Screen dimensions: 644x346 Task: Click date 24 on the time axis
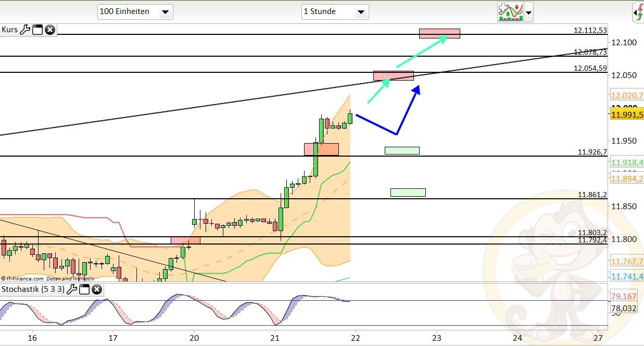[x=517, y=338]
